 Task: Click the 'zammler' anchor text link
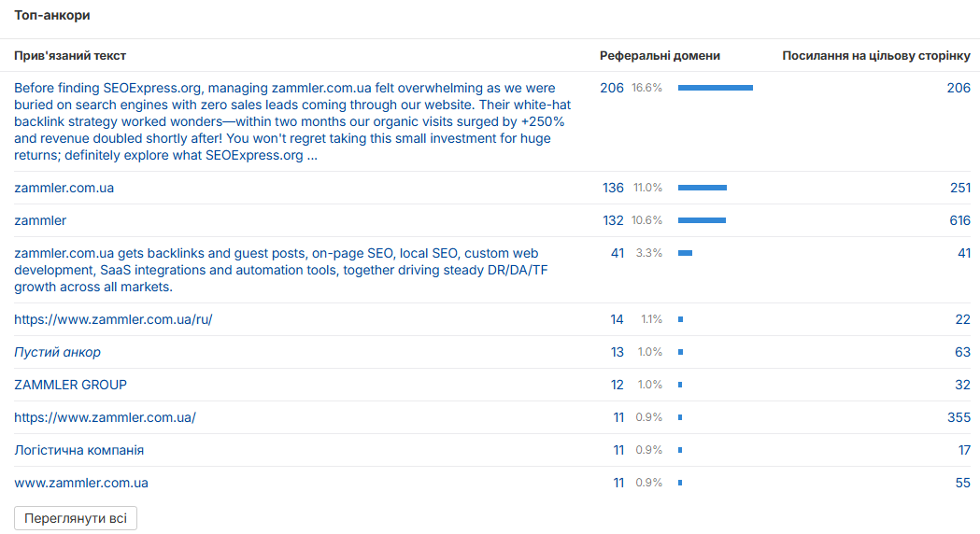pyautogui.click(x=40, y=220)
